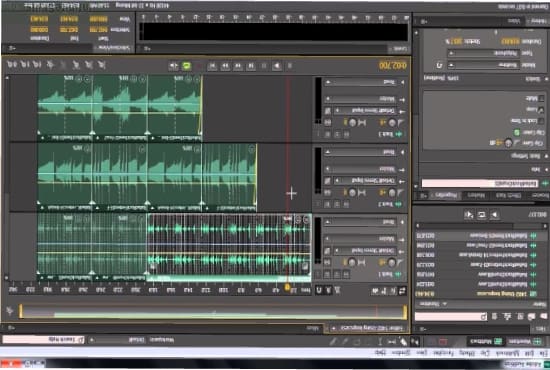Viewport: 550px width, 370px height.
Task: Open Track 3 Read automation mode dropdown
Action: pos(361,82)
